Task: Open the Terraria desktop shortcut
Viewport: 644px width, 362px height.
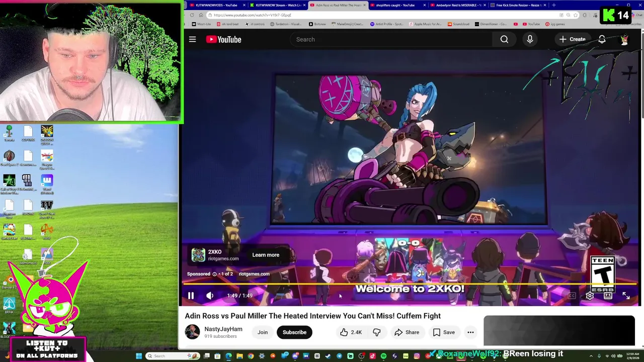Action: tap(9, 134)
